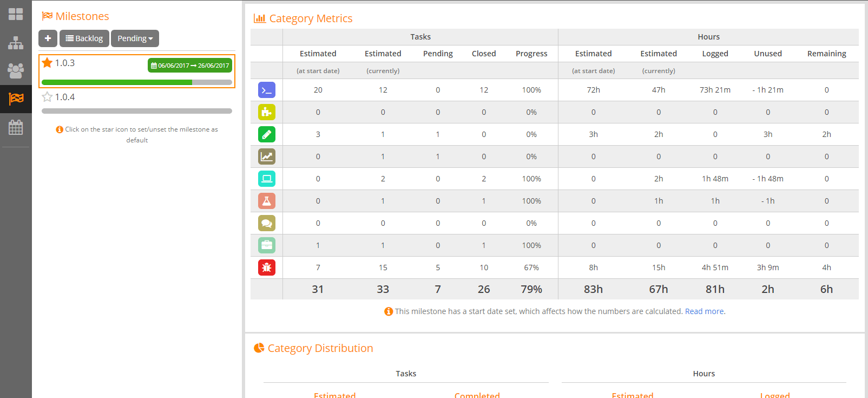Follow the Read more link
868x398 pixels.
[704, 311]
